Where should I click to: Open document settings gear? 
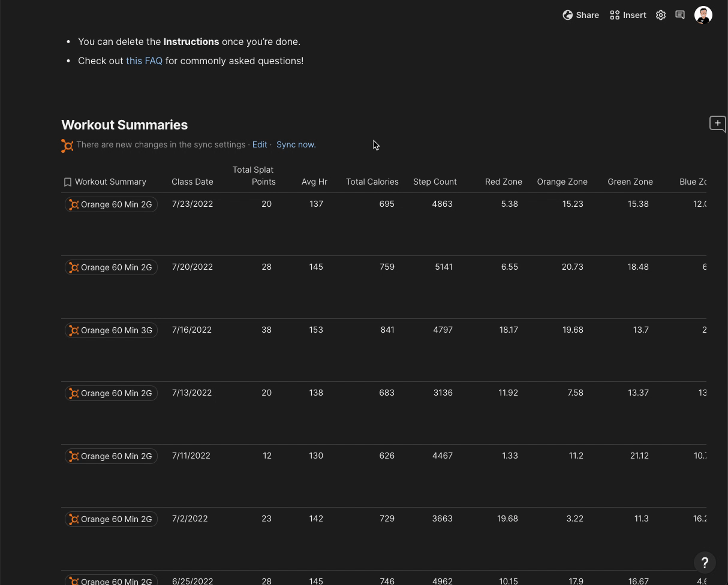[x=661, y=15]
